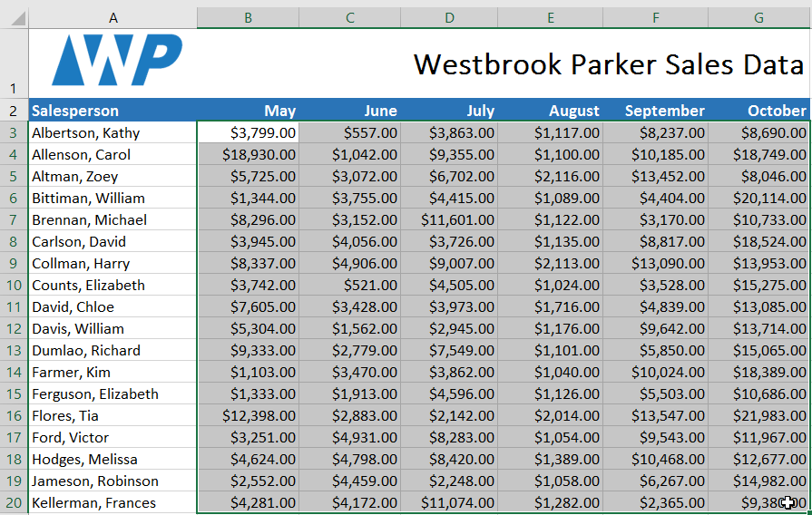
Task: Click the September header cell
Action: point(656,111)
